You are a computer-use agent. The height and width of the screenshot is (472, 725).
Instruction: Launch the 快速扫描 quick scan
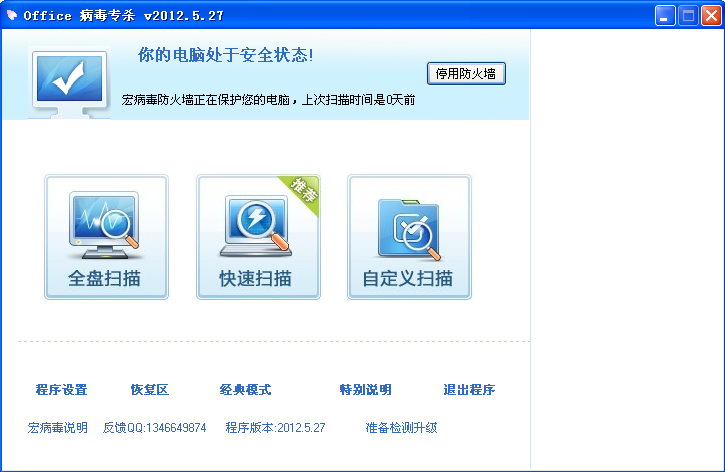click(258, 237)
